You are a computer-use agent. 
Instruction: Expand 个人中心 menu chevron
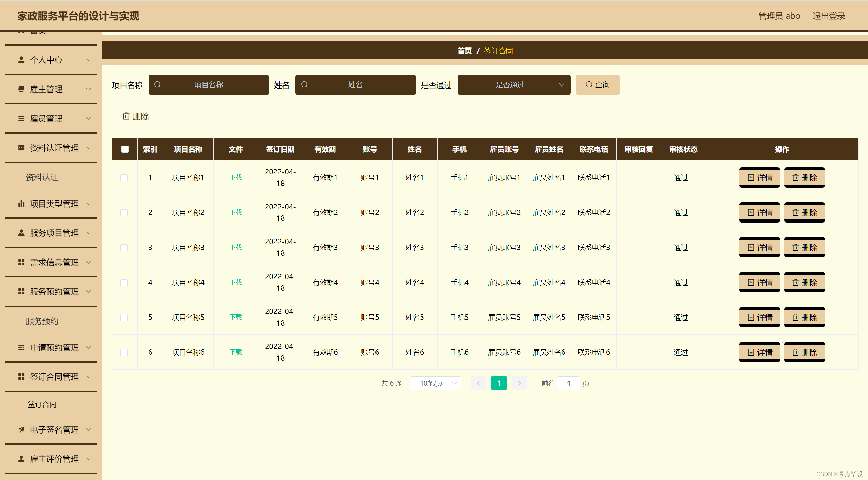[x=89, y=60]
